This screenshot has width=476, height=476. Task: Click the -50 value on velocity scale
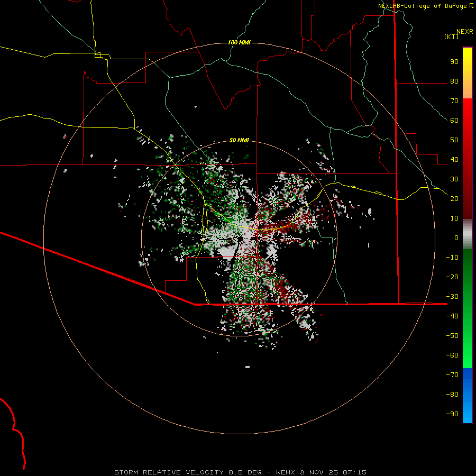(452, 335)
